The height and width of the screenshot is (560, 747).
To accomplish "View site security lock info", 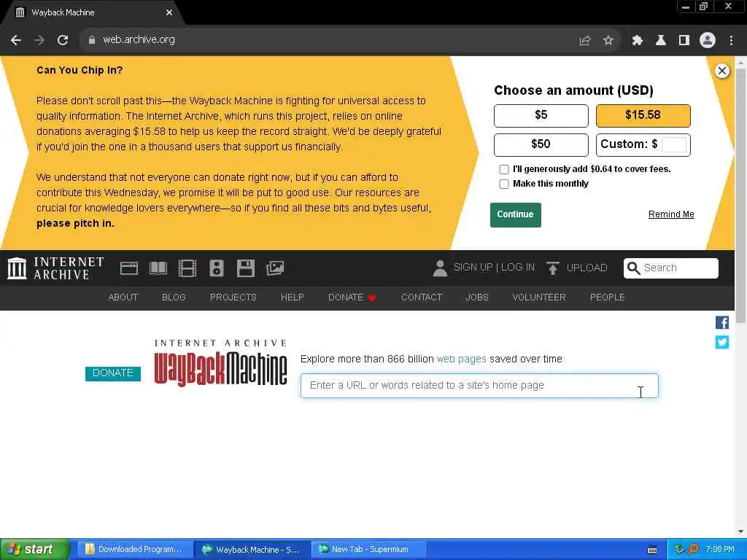I will click(x=91, y=40).
